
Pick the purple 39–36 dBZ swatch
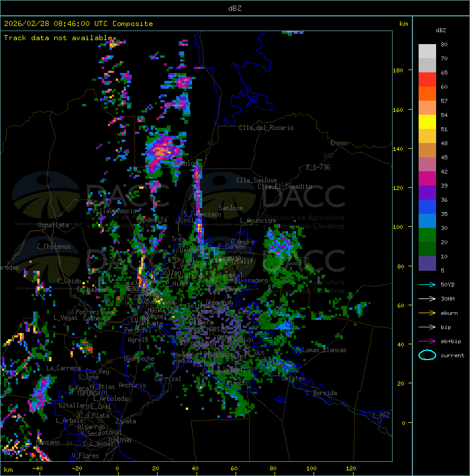coord(427,192)
